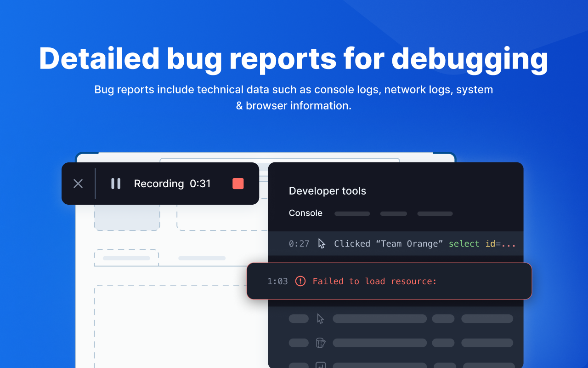
Task: Select the first placeholder tab next to Console
Action: click(x=352, y=213)
